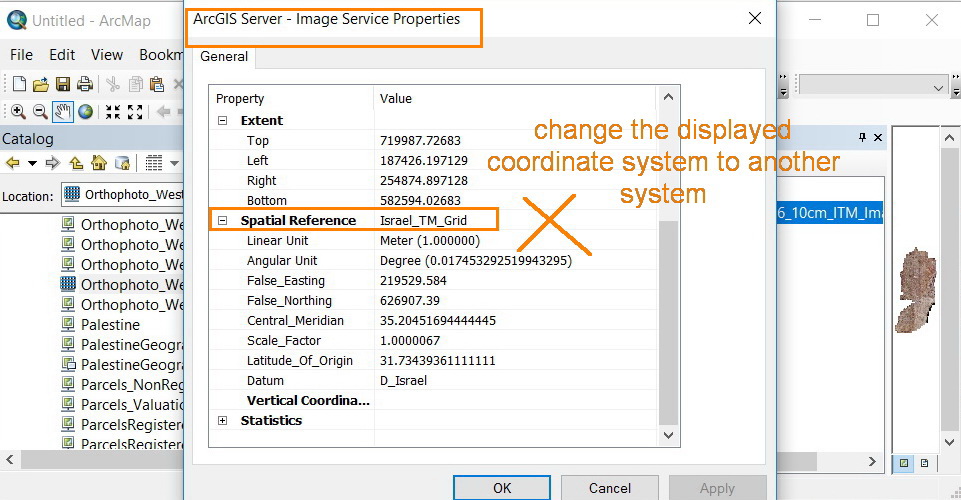Click the Property column header
This screenshot has width=961, height=500.
(x=292, y=99)
